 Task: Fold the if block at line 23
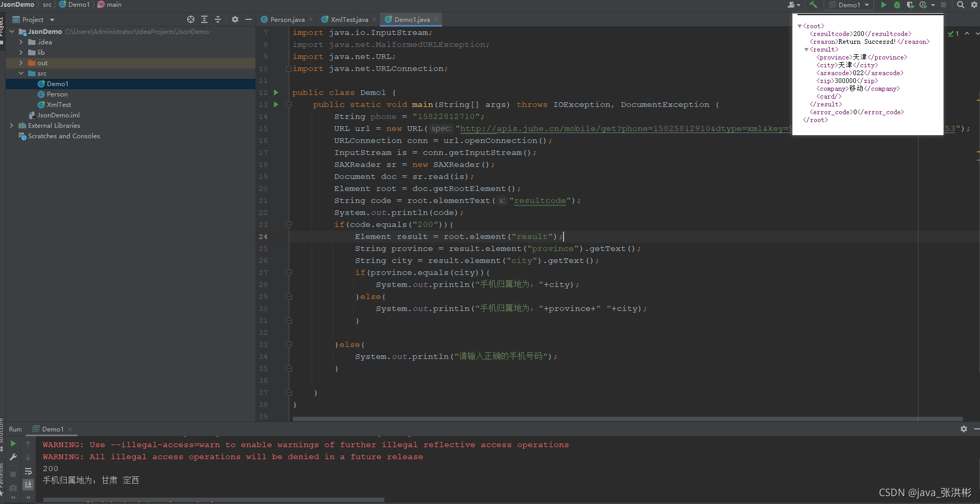click(289, 224)
